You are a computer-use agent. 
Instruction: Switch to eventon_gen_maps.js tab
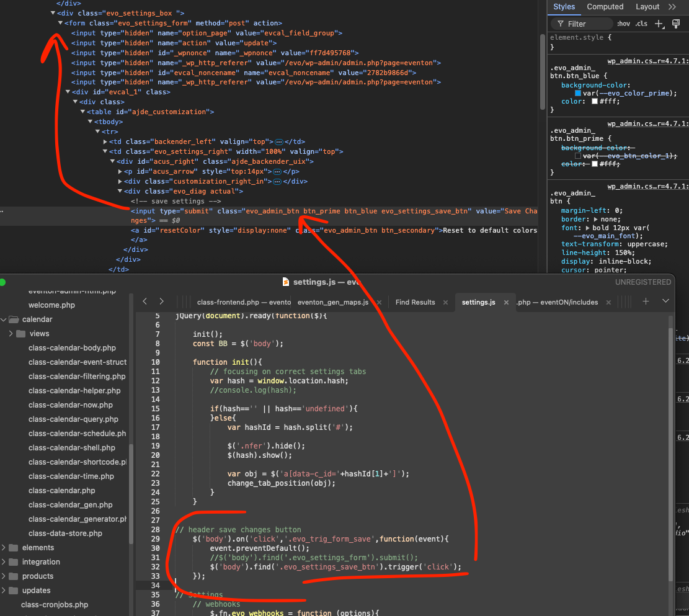(332, 302)
